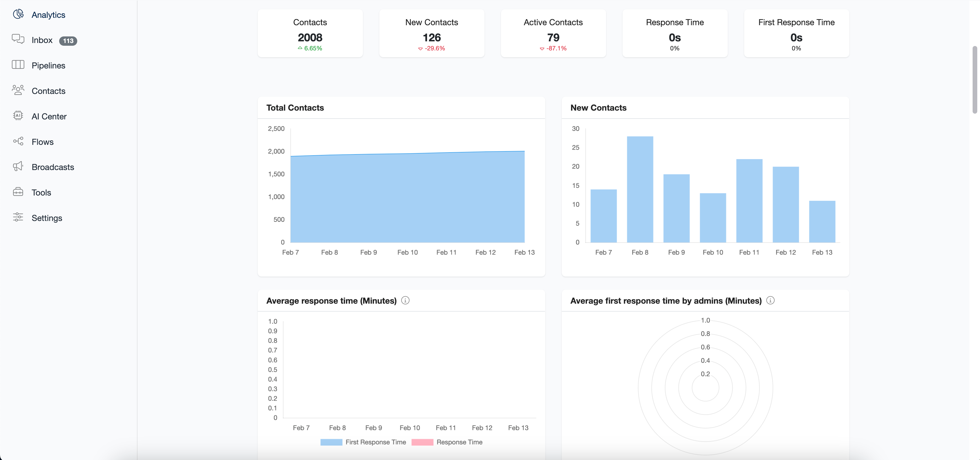The height and width of the screenshot is (460, 980).
Task: Click the Broadcasts megaphone icon
Action: [18, 166]
